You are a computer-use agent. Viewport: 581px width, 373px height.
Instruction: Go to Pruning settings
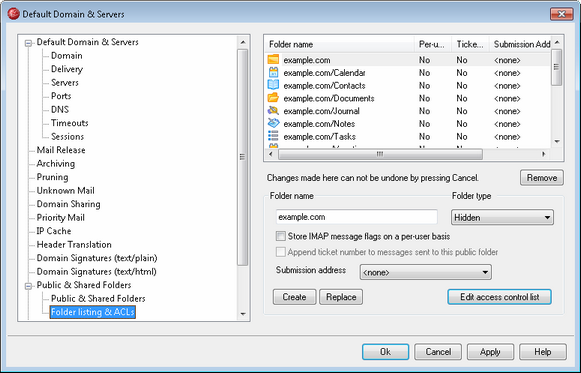[52, 177]
